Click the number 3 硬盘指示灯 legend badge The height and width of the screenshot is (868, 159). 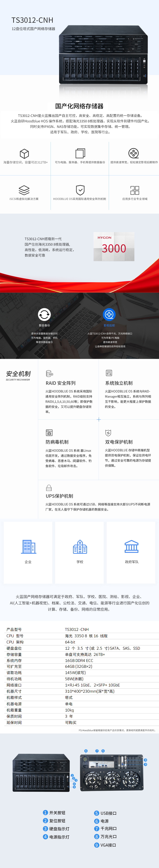[x=45, y=829]
